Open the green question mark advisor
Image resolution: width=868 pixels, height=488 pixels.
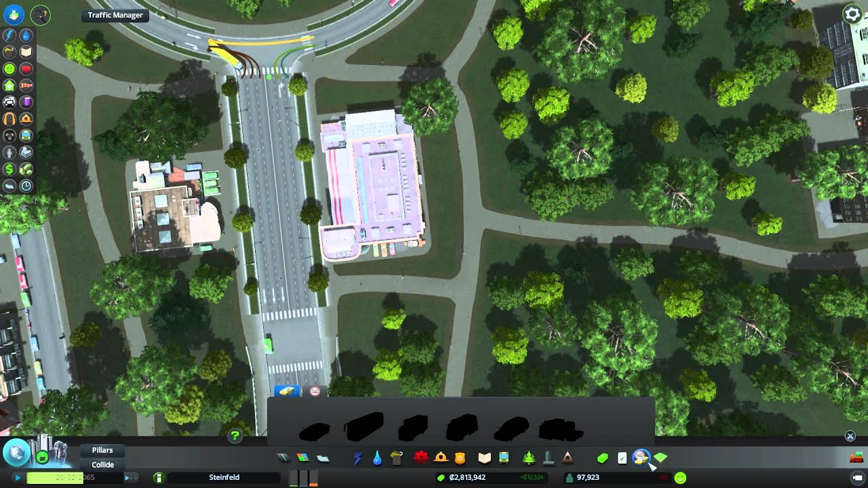point(235,436)
